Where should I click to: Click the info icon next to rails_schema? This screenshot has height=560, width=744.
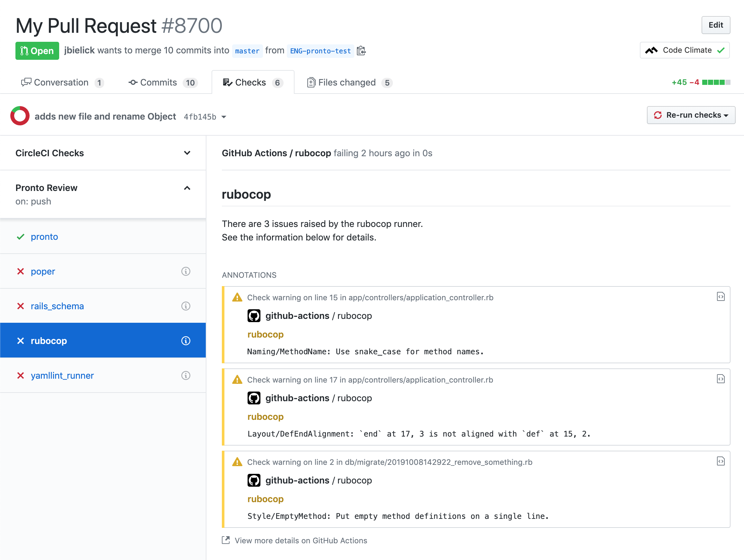click(186, 306)
